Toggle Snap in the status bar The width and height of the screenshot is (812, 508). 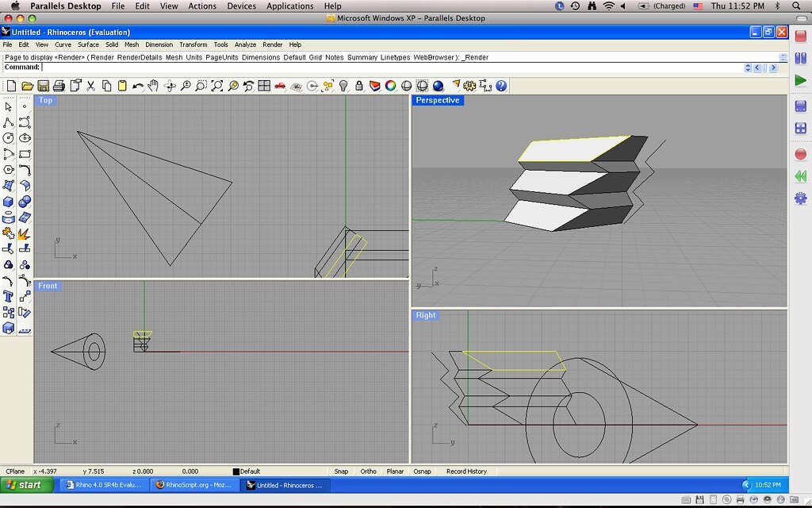click(341, 471)
